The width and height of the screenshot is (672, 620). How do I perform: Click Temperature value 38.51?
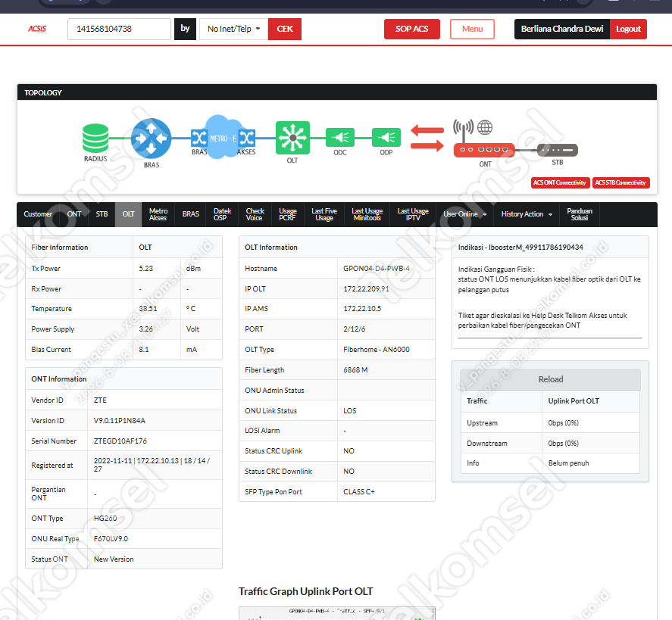[x=148, y=309]
